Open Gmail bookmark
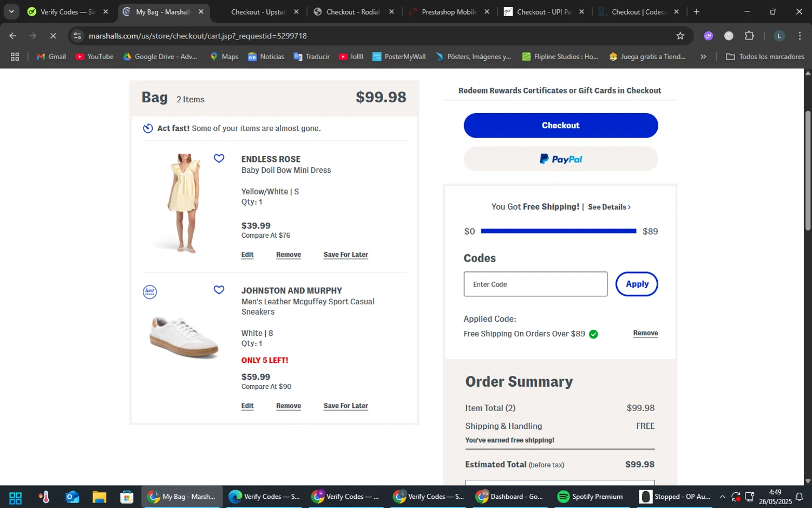The image size is (812, 508). [x=51, y=56]
